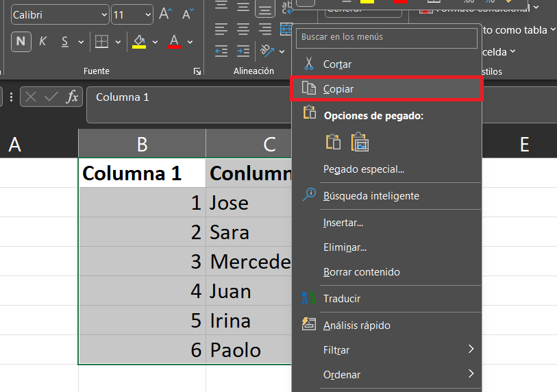Toggle italic with the K button
The image size is (557, 392).
click(x=42, y=42)
